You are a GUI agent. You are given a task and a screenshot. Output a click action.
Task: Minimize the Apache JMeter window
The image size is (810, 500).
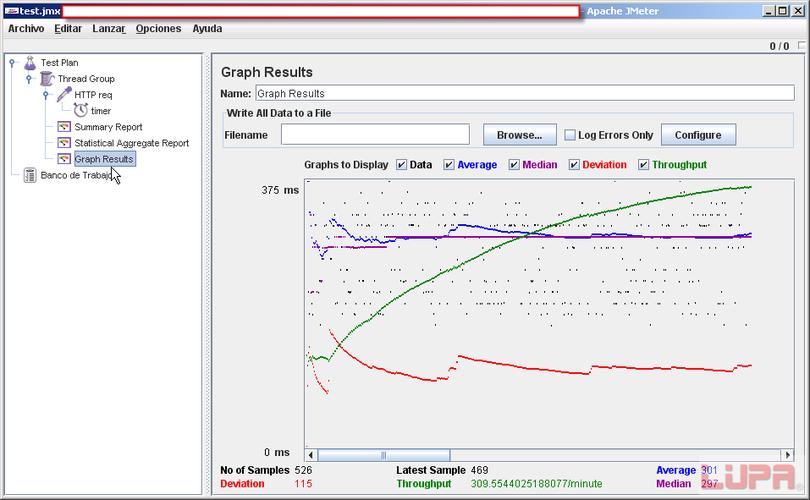click(x=769, y=11)
